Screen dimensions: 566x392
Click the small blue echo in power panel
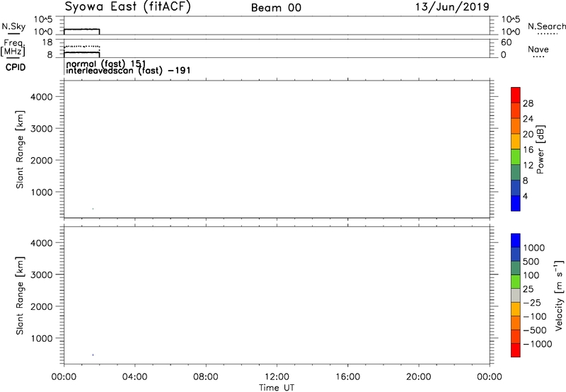pyautogui.click(x=93, y=209)
